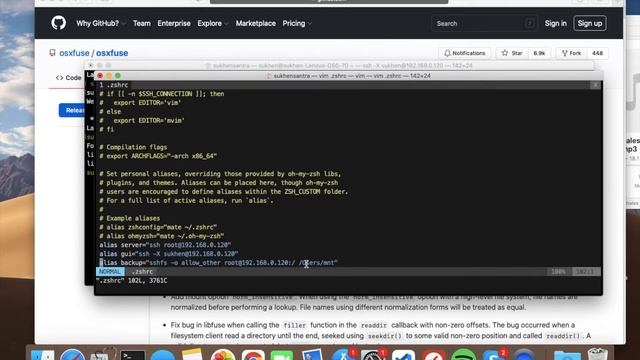This screenshot has height=360, width=640.
Task: Go to the Enterprise nav item
Action: coord(174,23)
